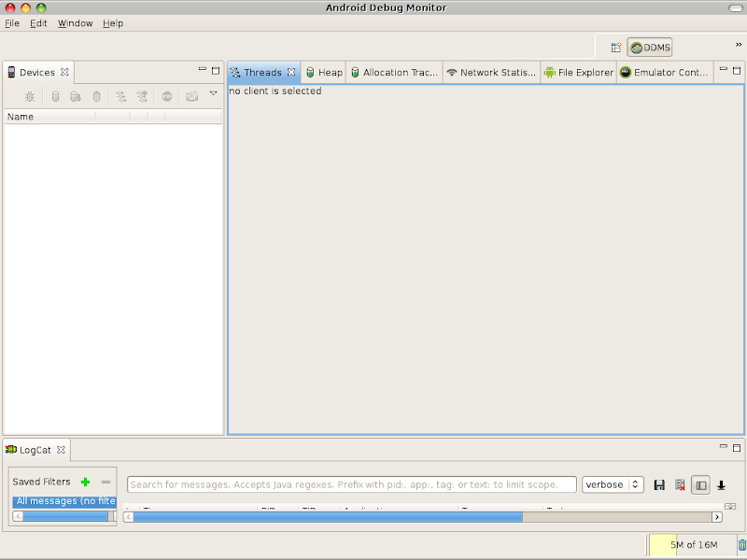This screenshot has height=560, width=747.
Task: Close the Devices view tab
Action: [x=64, y=72]
